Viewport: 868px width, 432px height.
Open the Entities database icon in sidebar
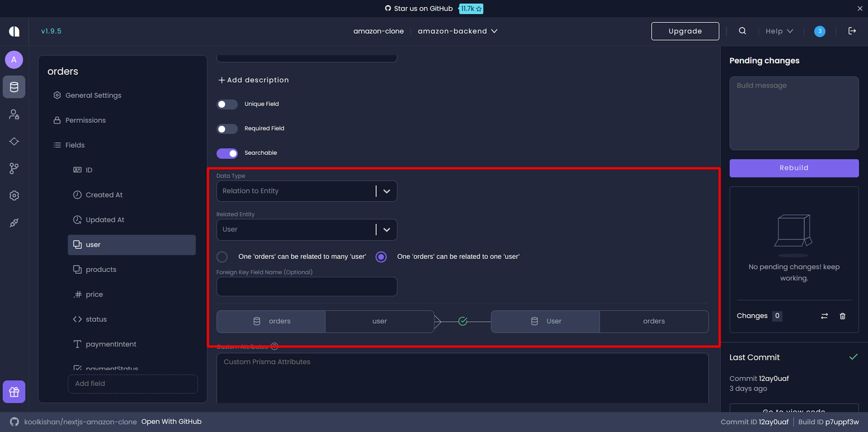(x=14, y=87)
